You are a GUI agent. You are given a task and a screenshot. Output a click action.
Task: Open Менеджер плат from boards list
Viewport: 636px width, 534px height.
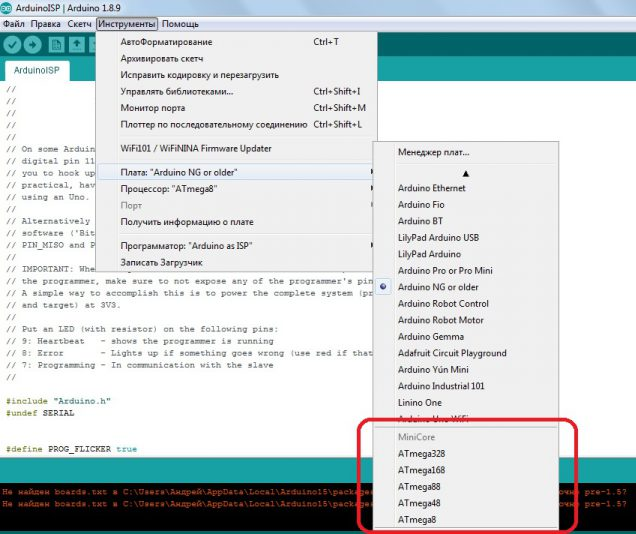coord(466,152)
